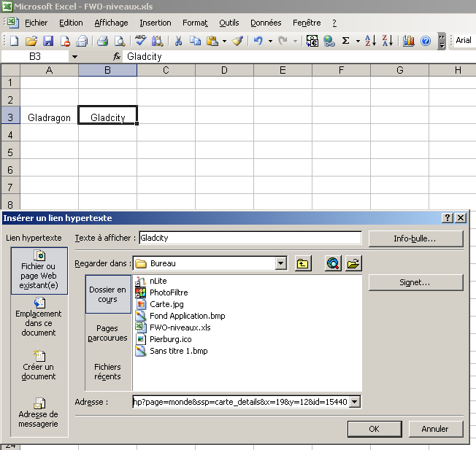Open the Fichier menu
The height and width of the screenshot is (450, 476).
(x=36, y=23)
